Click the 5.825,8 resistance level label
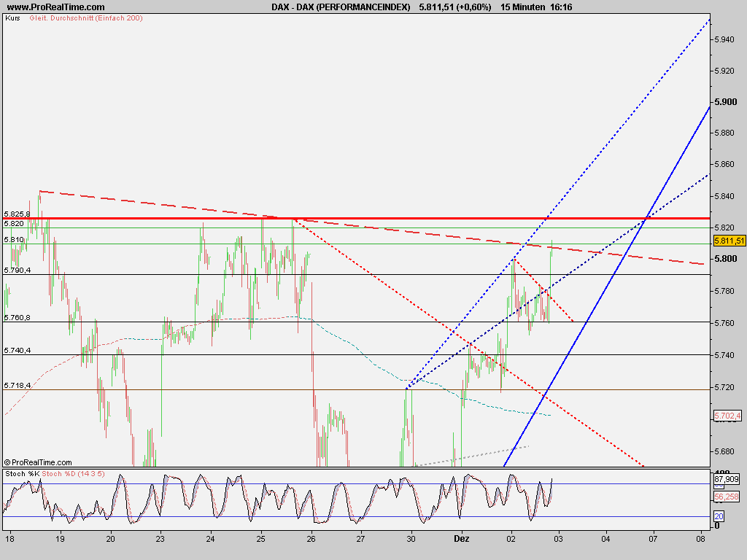 pos(18,214)
